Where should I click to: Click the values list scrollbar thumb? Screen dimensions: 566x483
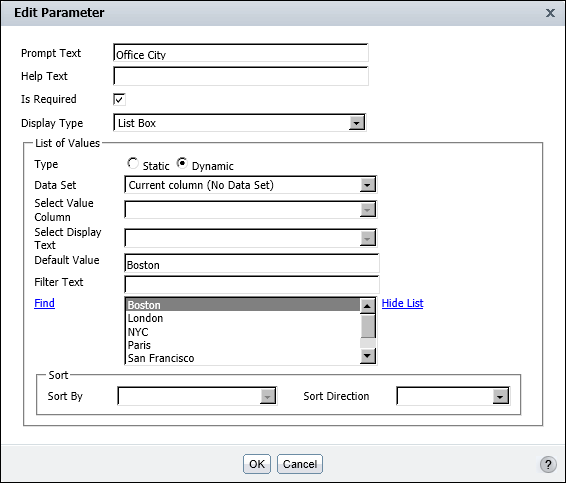(368, 326)
